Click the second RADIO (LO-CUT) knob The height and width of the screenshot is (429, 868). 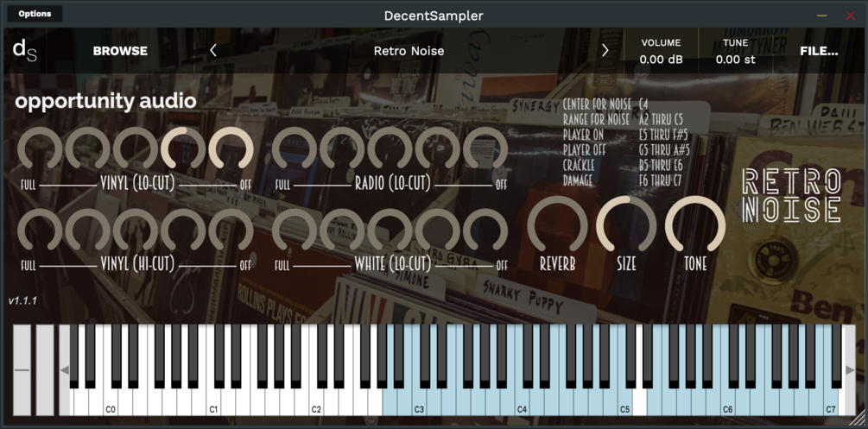click(x=343, y=149)
